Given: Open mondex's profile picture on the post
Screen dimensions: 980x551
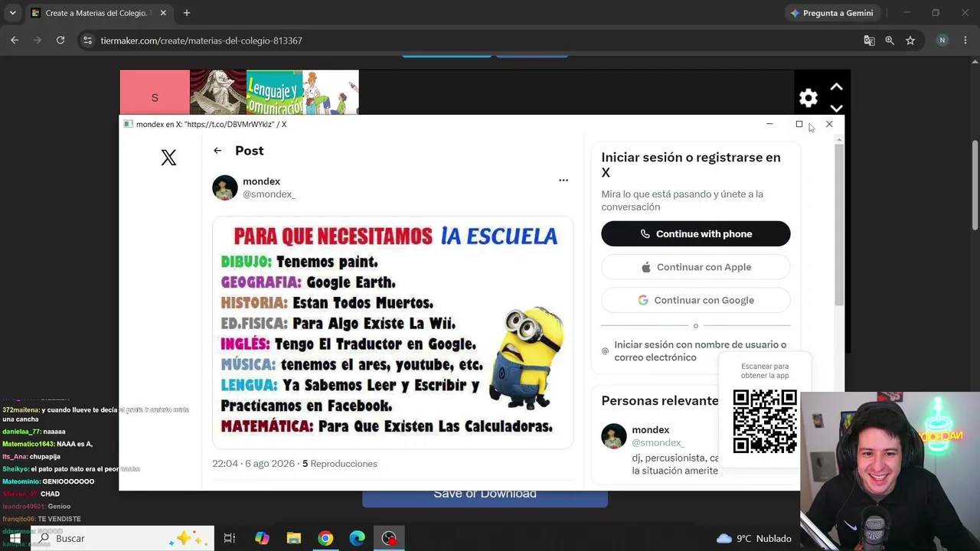Looking at the screenshot, I should coord(225,187).
